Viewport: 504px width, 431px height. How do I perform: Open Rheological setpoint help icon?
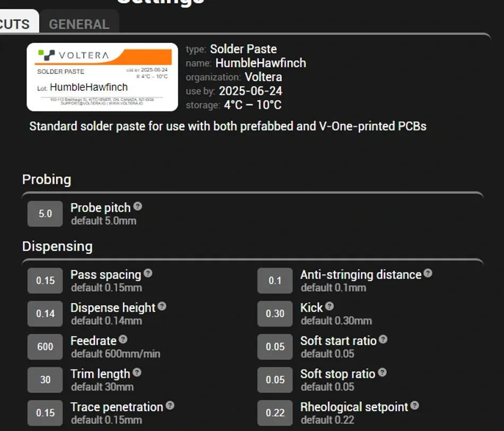coord(415,406)
